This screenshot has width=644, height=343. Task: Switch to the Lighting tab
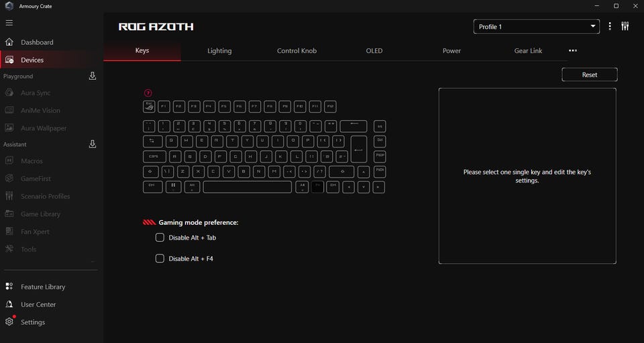pyautogui.click(x=219, y=50)
